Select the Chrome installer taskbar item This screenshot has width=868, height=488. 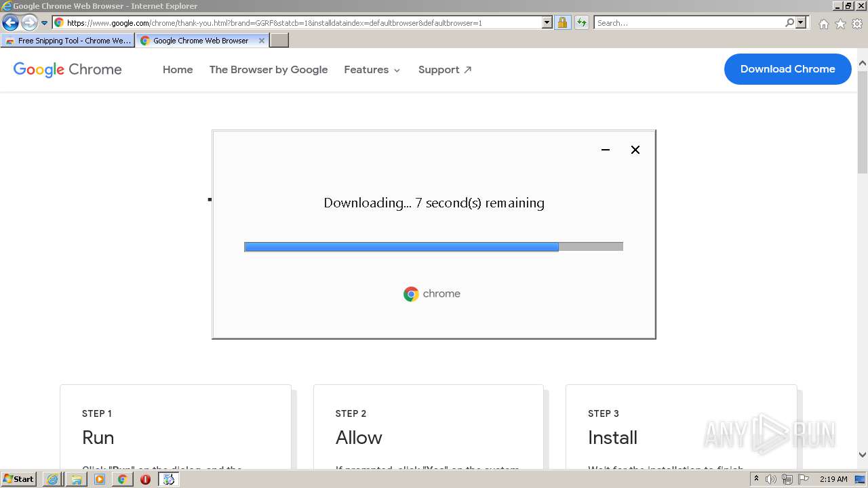[x=169, y=479]
